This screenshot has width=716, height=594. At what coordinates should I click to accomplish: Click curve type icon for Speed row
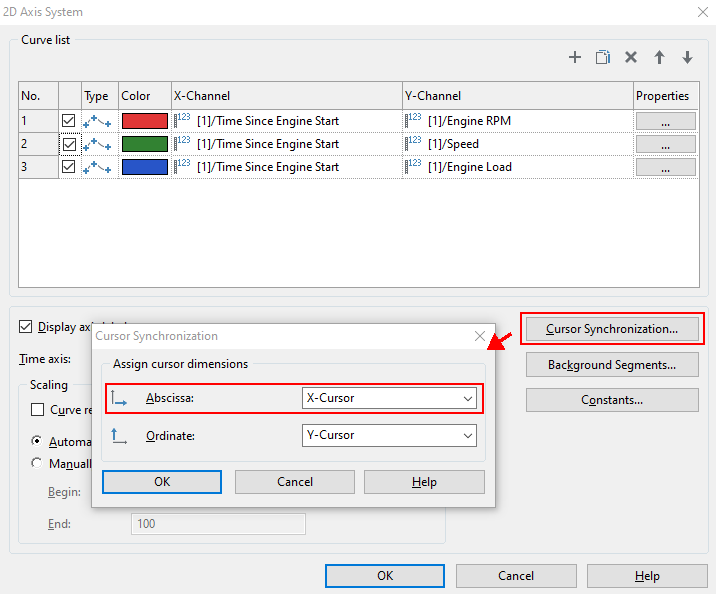[x=97, y=144]
